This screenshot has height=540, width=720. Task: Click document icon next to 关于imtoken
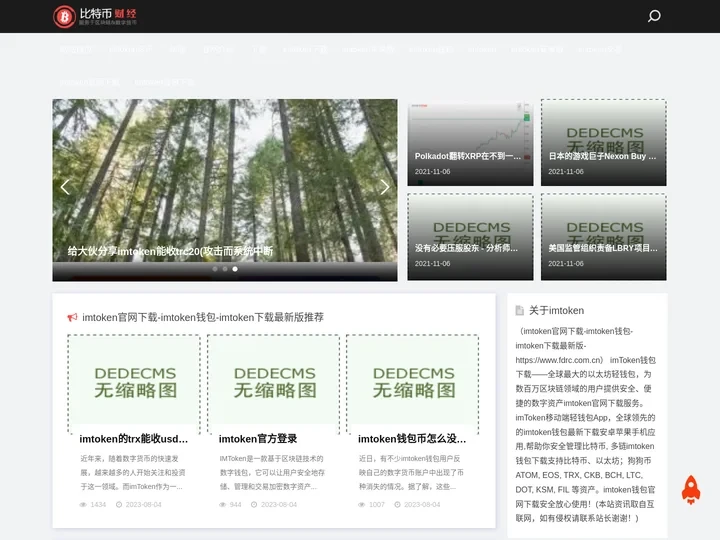[519, 310]
